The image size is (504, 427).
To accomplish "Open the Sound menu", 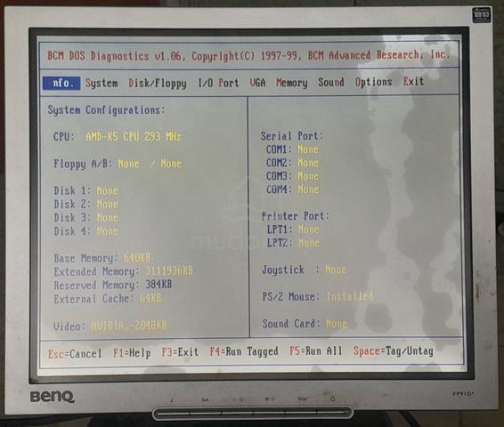I will coord(331,82).
